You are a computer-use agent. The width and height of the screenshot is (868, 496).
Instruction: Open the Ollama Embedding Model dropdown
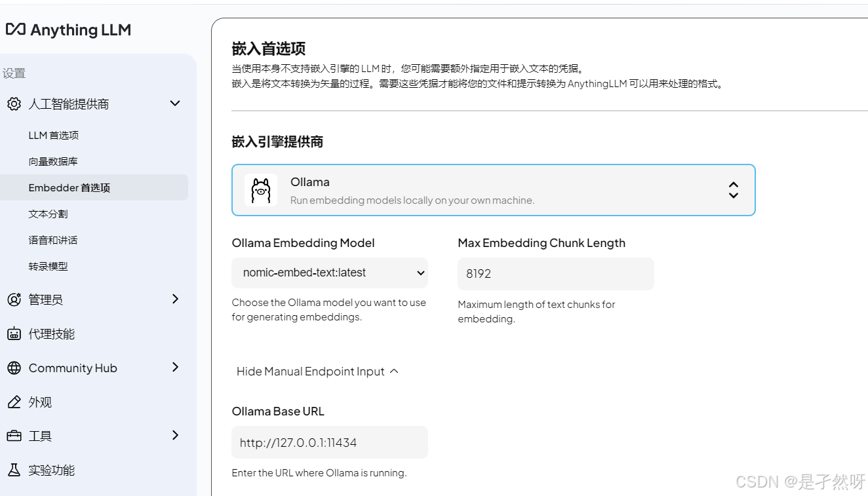tap(329, 273)
